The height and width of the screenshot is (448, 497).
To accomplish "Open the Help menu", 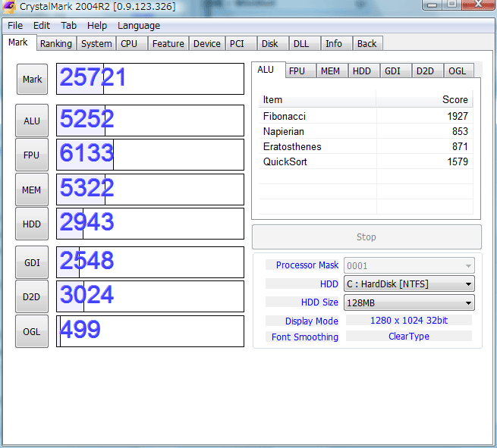I will 97,26.
